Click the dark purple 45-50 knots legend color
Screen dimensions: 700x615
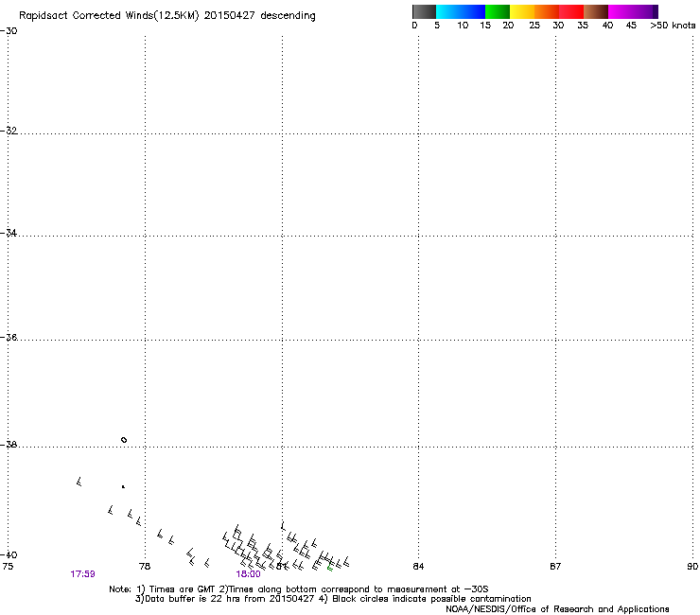tap(645, 11)
